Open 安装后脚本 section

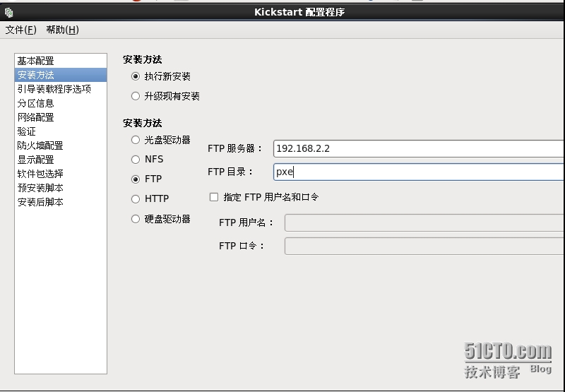(61, 202)
